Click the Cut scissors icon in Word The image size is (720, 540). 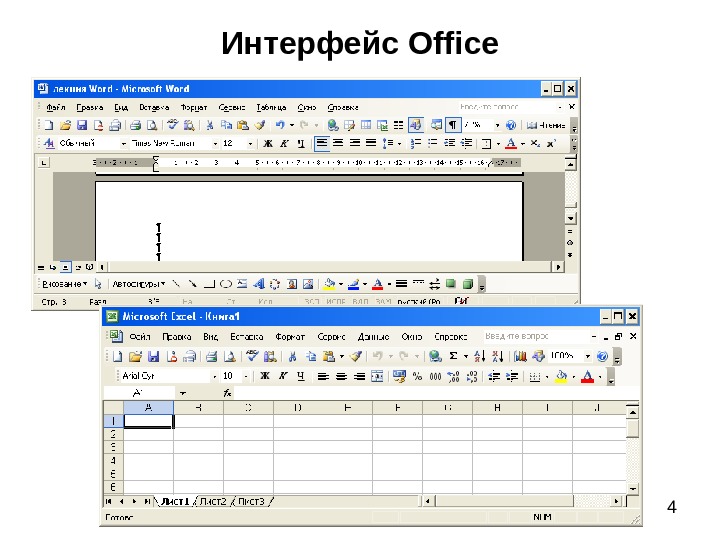click(x=209, y=125)
